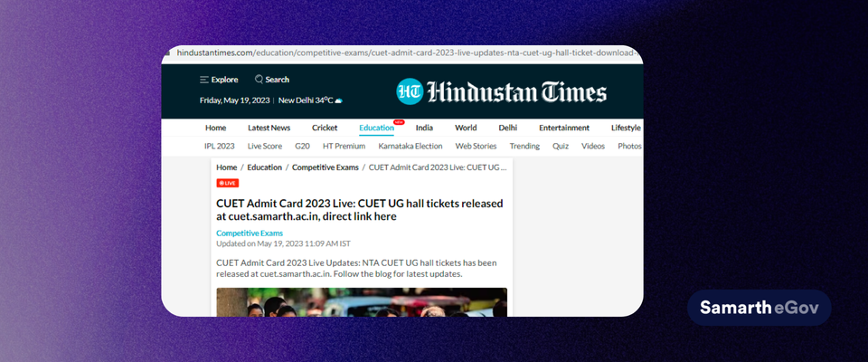This screenshot has height=362, width=868.
Task: Click the article photo thumbnail
Action: 362,302
